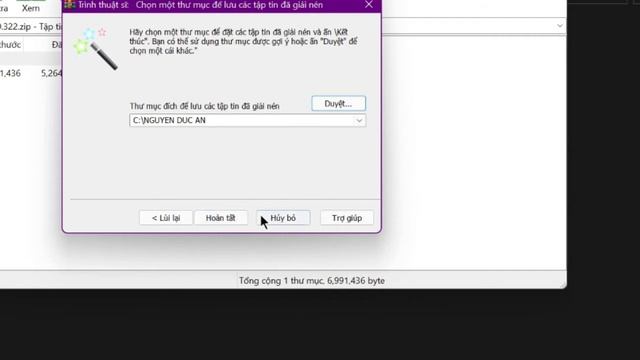
Task: Cancel the wizard with Hủy bỏ
Action: pos(283,218)
